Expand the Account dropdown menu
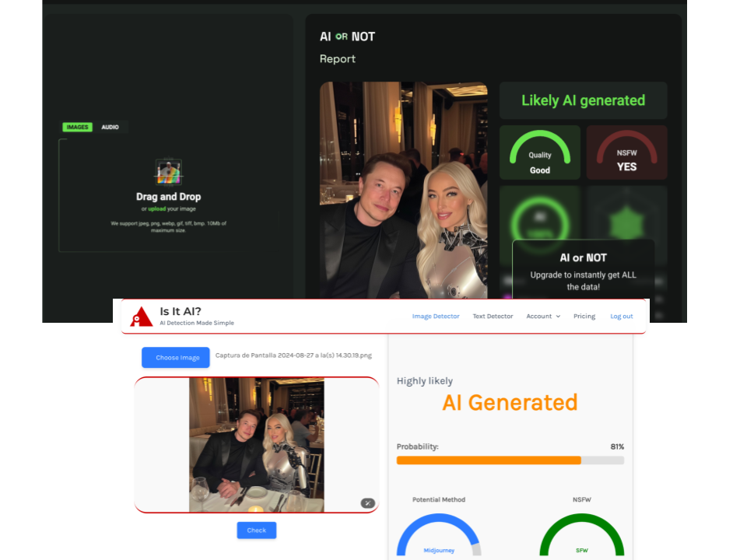The height and width of the screenshot is (560, 747). 542,317
